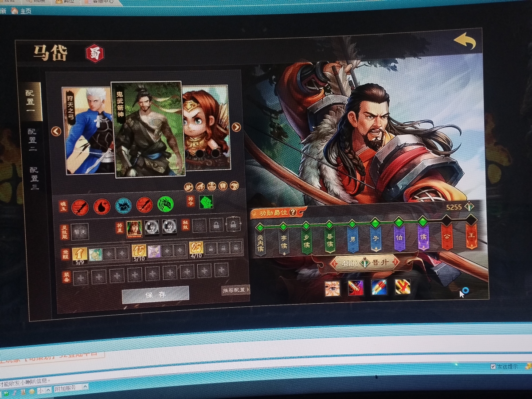
Task: Click the first locked slot after level 25
Action: coord(211,248)
